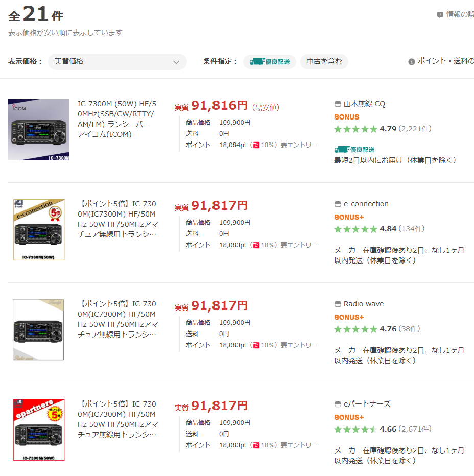Click the 全21件 result count

(x=36, y=15)
